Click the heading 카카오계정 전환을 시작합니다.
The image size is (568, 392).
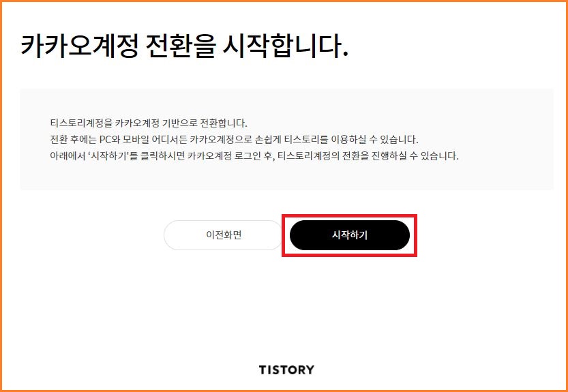click(x=184, y=46)
